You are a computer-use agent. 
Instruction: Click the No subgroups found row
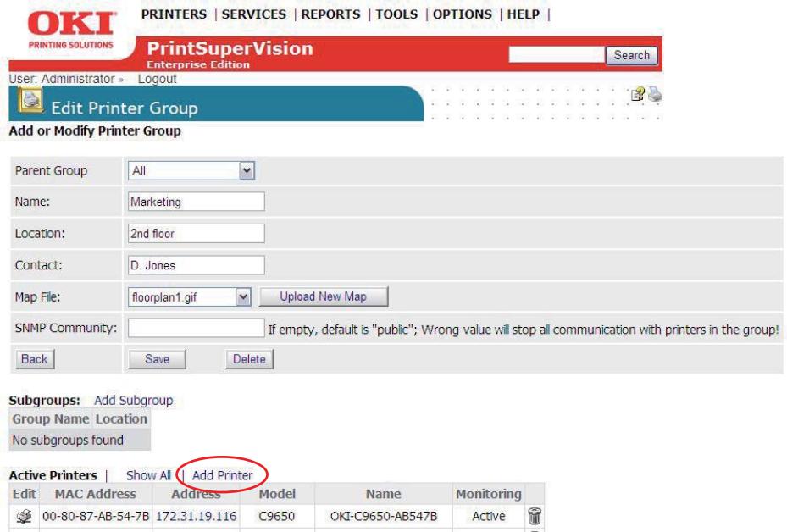coord(80,441)
